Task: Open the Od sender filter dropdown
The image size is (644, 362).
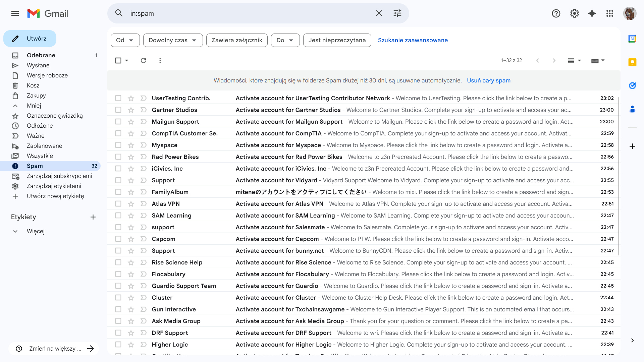Action: point(125,40)
